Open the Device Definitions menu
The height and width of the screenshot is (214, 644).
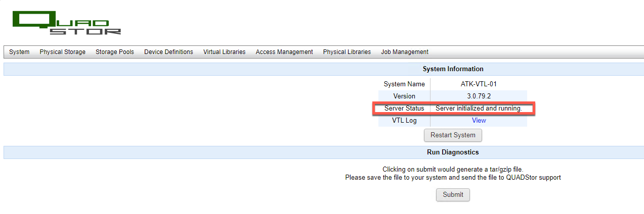point(168,52)
